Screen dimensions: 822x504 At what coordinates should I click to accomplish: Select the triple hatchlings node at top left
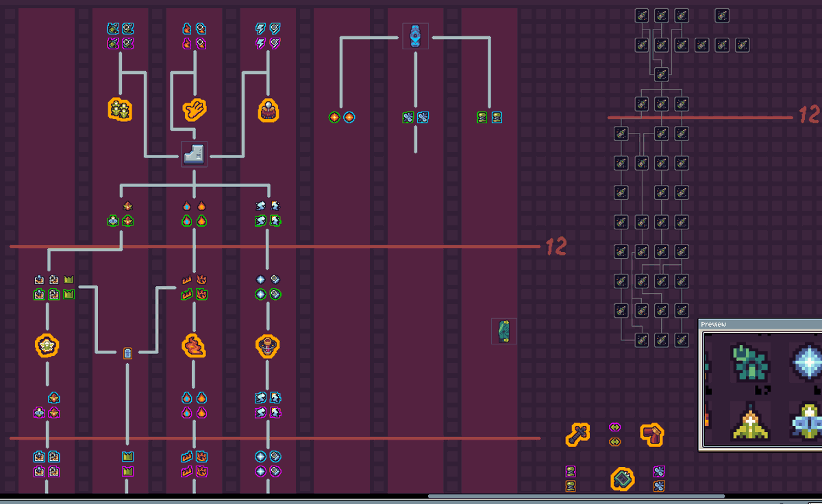coord(120,110)
